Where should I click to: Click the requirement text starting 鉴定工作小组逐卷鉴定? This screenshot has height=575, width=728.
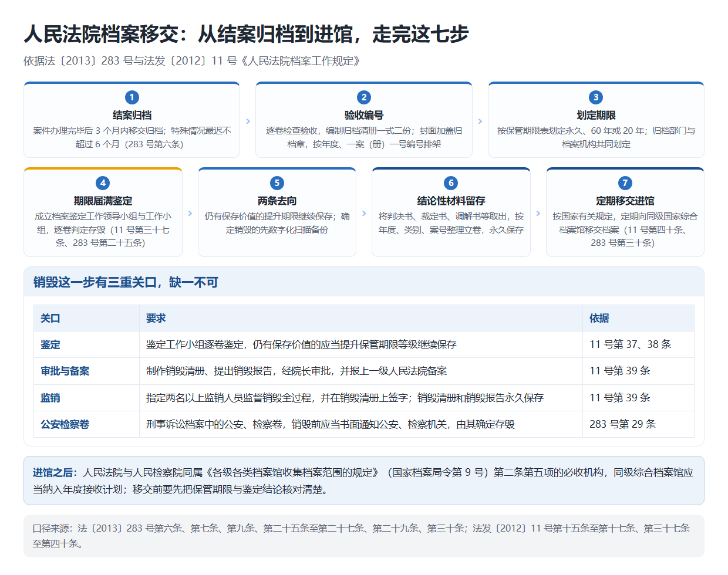pos(301,344)
